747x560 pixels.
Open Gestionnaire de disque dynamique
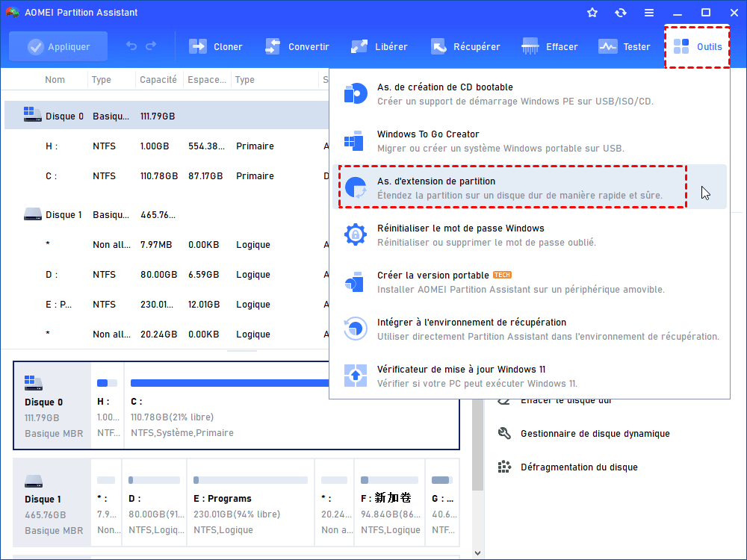pyautogui.click(x=584, y=433)
